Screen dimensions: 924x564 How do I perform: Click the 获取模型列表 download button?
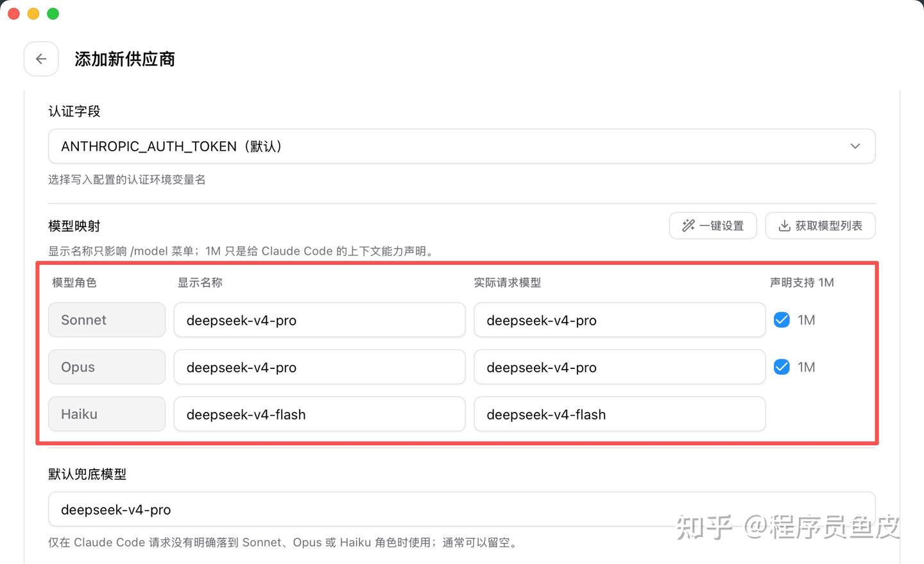(820, 226)
